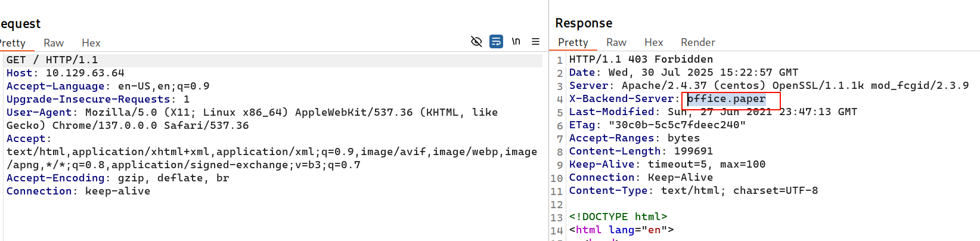Switch Response view to Raw tab
This screenshot has width=980, height=241.
(x=616, y=42)
